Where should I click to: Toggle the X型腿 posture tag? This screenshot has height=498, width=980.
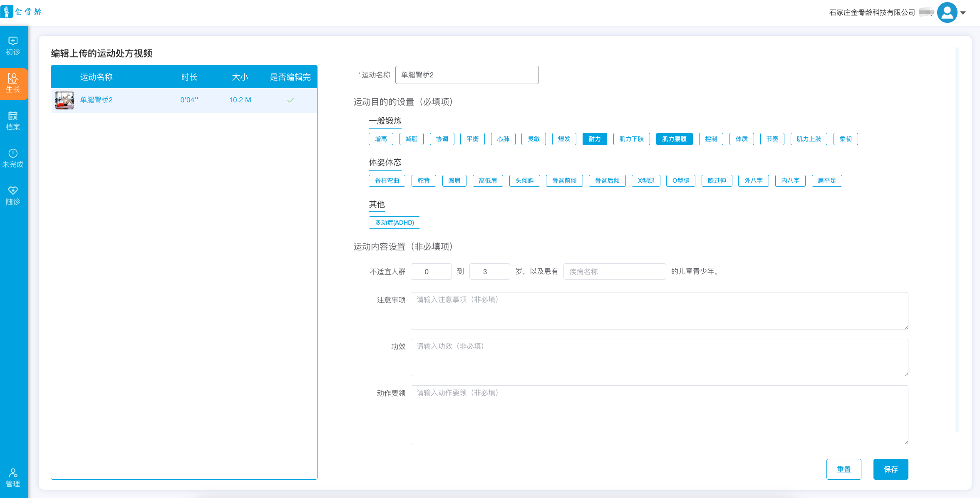pyautogui.click(x=646, y=181)
